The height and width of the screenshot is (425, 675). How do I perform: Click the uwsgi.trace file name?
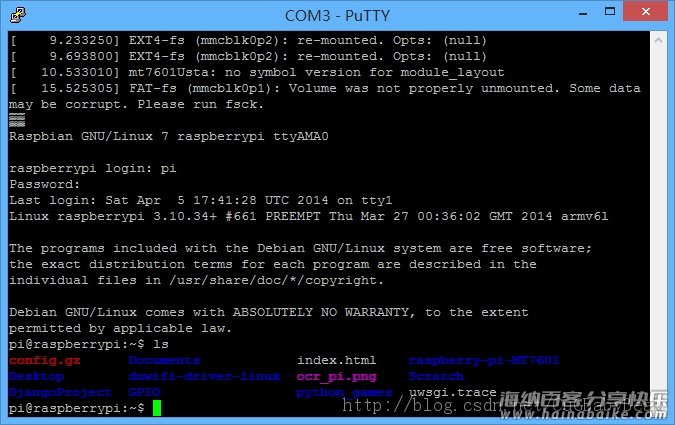tap(452, 392)
